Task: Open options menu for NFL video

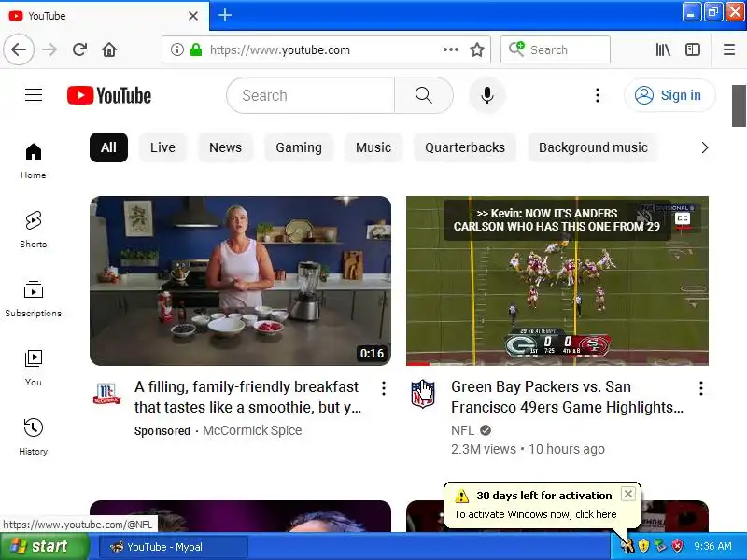Action: coord(701,388)
